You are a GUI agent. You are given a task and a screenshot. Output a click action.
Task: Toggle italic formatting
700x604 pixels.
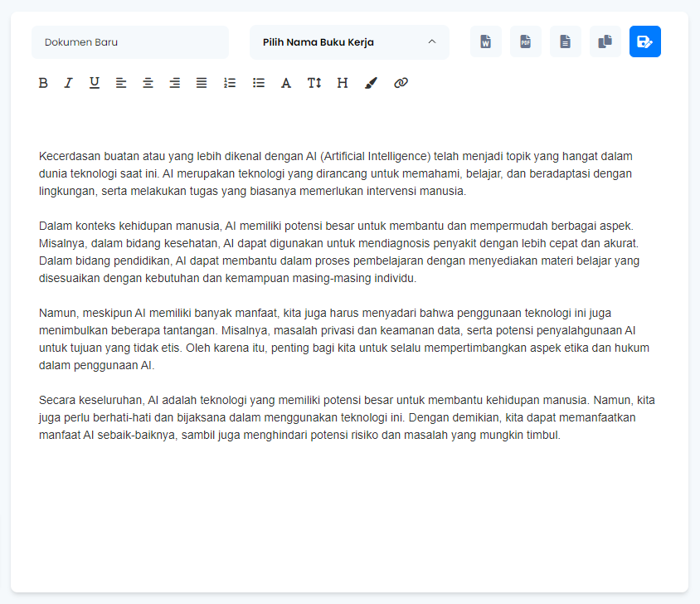pos(68,83)
